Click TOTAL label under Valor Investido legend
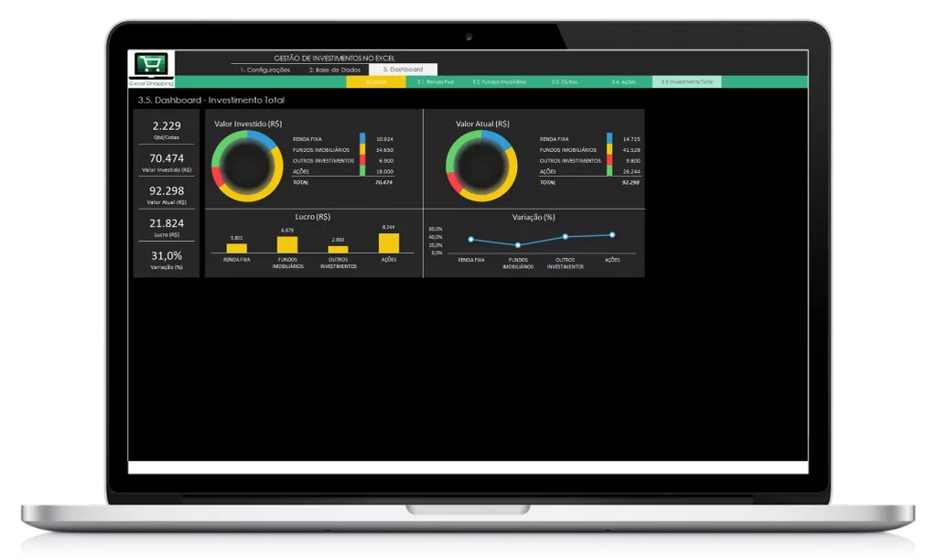Screen dimensions: 937x560 click(300, 182)
